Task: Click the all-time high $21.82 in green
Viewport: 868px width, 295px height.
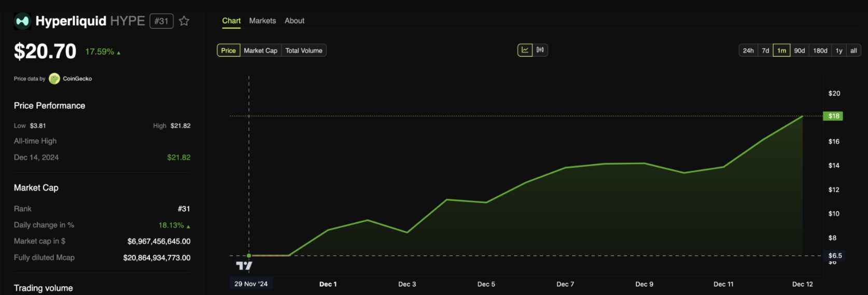Action: [179, 157]
